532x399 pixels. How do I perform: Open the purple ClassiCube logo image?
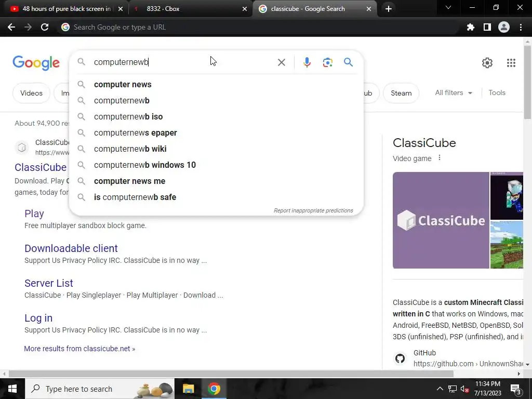(441, 220)
